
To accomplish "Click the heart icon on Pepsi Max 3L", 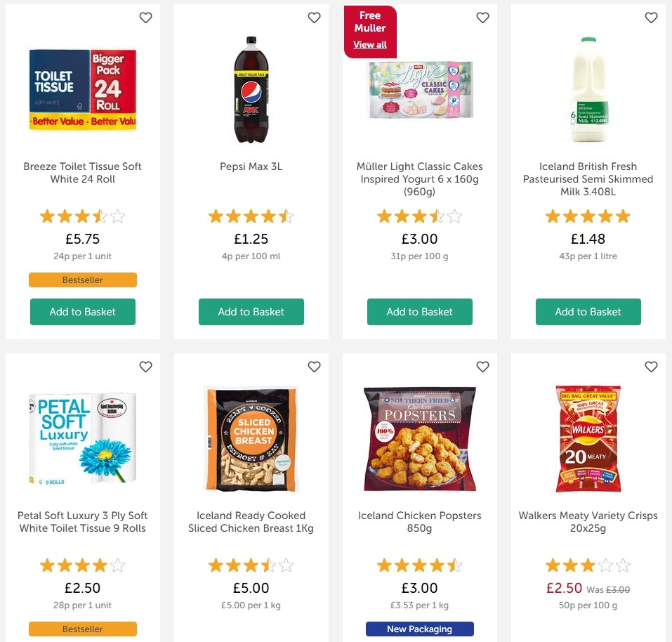I will coord(314,18).
